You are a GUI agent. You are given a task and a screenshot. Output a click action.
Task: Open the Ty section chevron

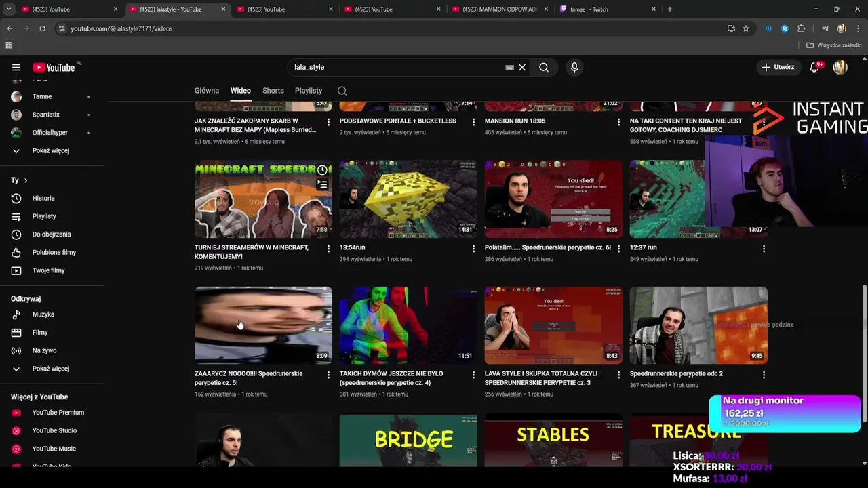pyautogui.click(x=26, y=180)
